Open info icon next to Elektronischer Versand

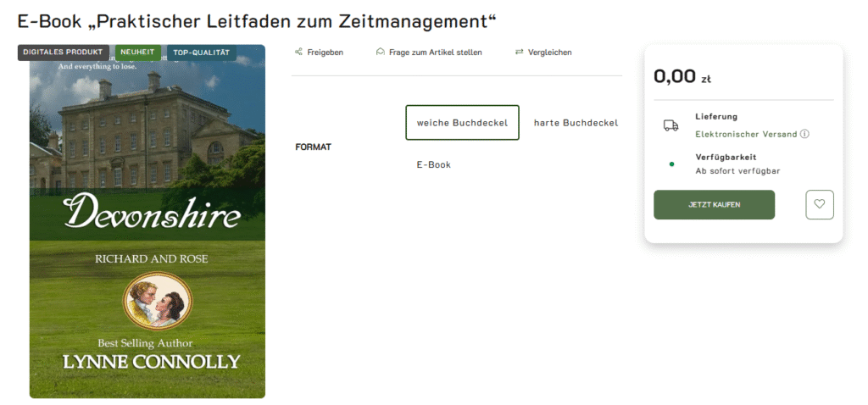pyautogui.click(x=804, y=134)
